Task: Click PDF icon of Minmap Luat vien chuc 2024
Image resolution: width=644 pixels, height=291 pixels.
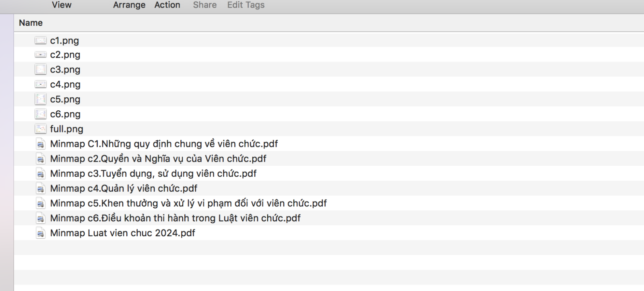Action: tap(40, 233)
